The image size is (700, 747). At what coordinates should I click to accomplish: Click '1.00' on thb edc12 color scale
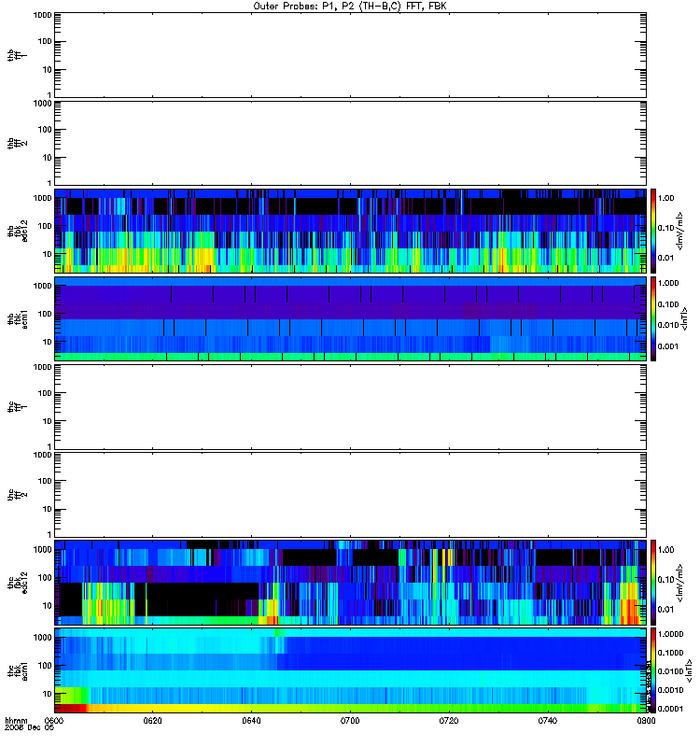(x=665, y=198)
